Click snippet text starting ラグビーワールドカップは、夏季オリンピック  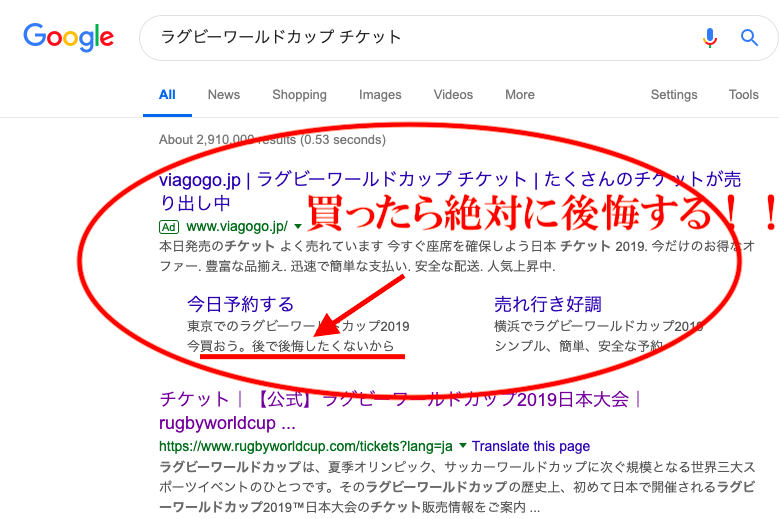pyautogui.click(x=457, y=487)
